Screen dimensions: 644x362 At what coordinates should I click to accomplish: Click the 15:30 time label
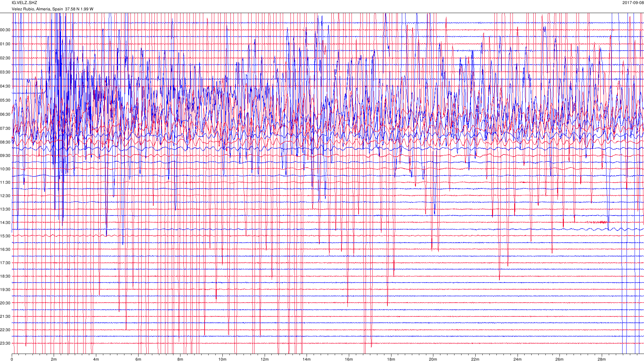5,236
